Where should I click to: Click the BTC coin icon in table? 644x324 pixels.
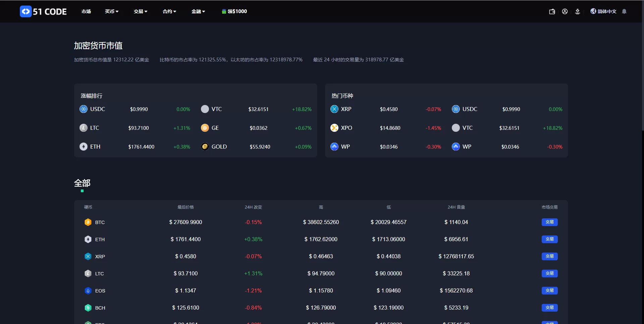point(88,222)
